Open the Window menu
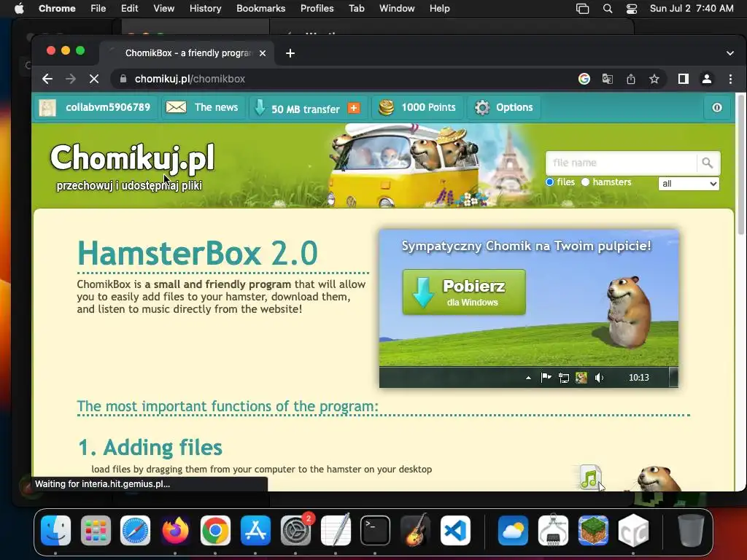This screenshot has height=560, width=747. click(397, 9)
